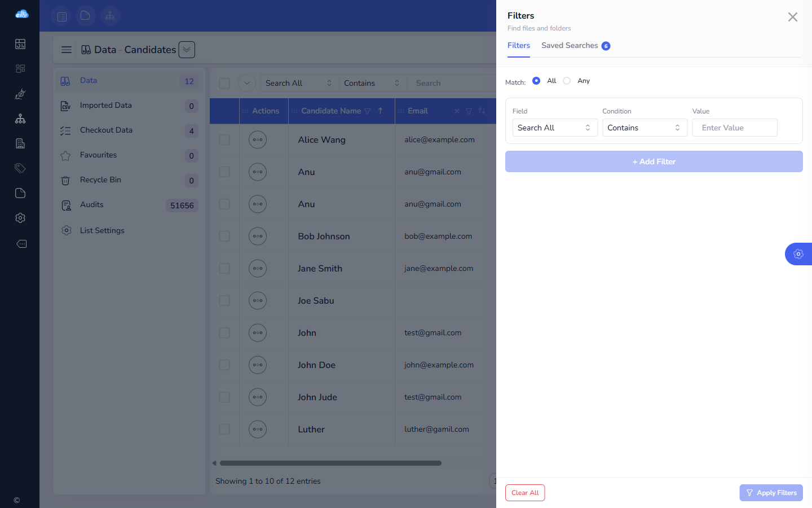Click the Add Filter button
This screenshot has height=508, width=812.
[x=654, y=161]
